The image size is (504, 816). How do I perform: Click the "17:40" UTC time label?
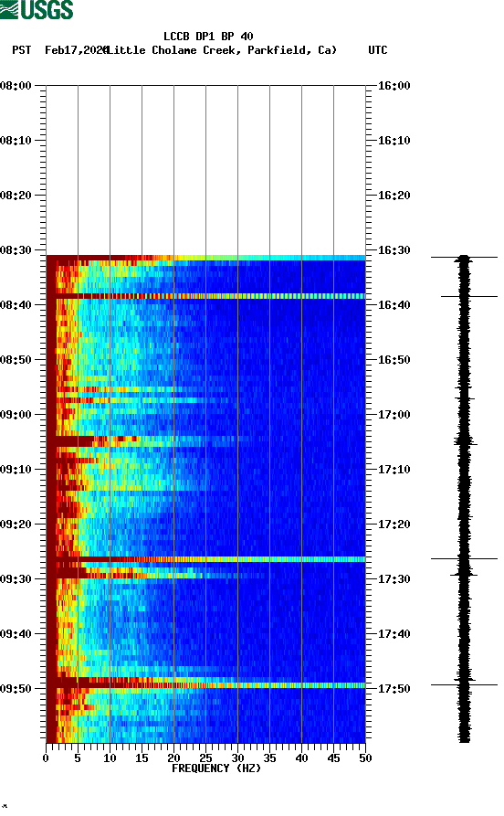coord(394,634)
